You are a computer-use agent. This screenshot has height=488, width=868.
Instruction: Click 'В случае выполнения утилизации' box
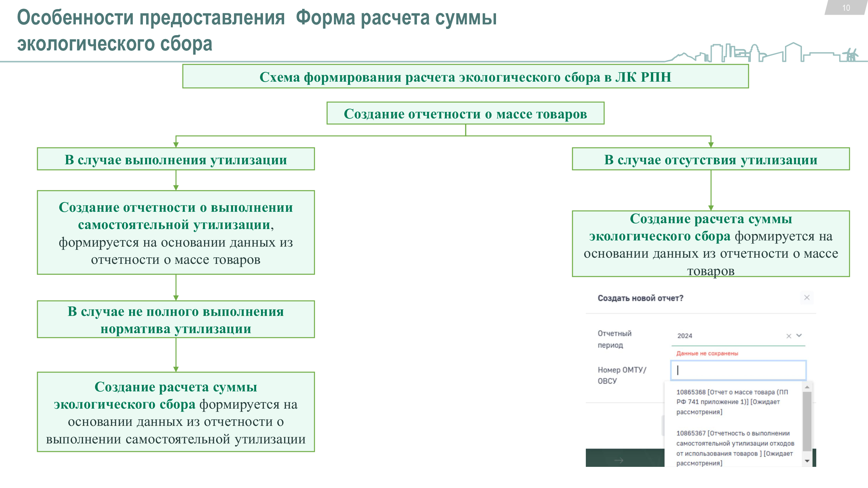click(175, 159)
